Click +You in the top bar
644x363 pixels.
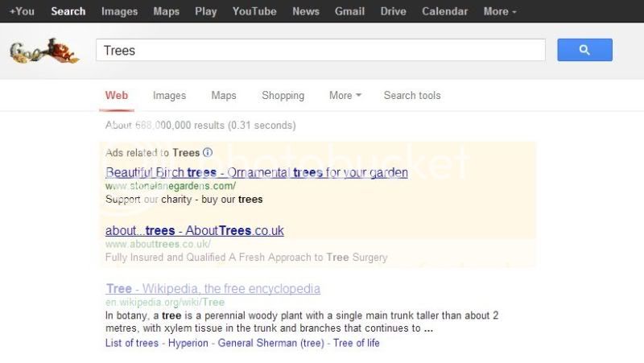tap(22, 11)
